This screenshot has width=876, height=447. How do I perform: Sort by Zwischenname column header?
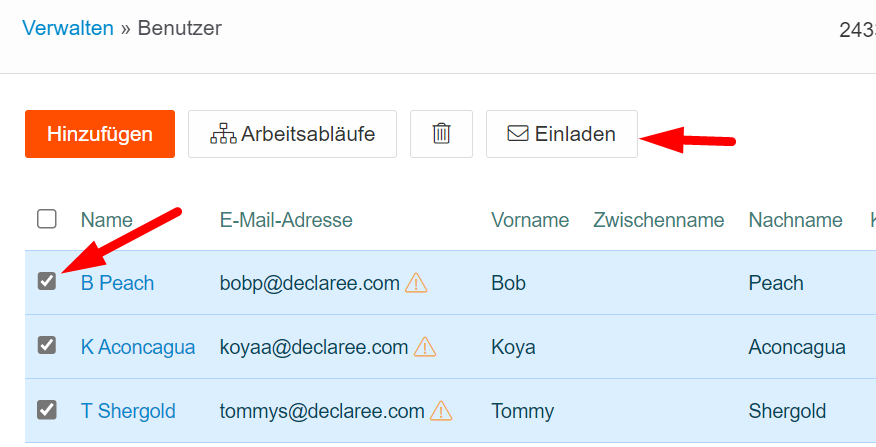658,220
